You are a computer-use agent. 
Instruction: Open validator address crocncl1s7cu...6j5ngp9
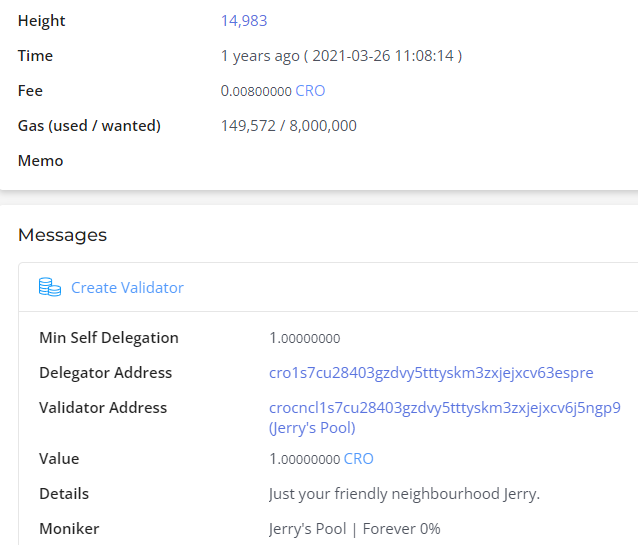(x=445, y=408)
